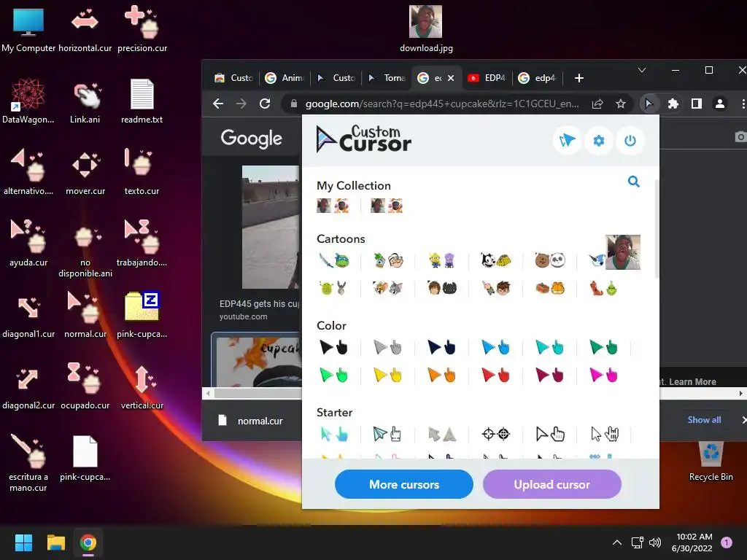Image resolution: width=747 pixels, height=560 pixels.
Task: Select the Tom and Jerry cursor pack
Action: [x=388, y=288]
